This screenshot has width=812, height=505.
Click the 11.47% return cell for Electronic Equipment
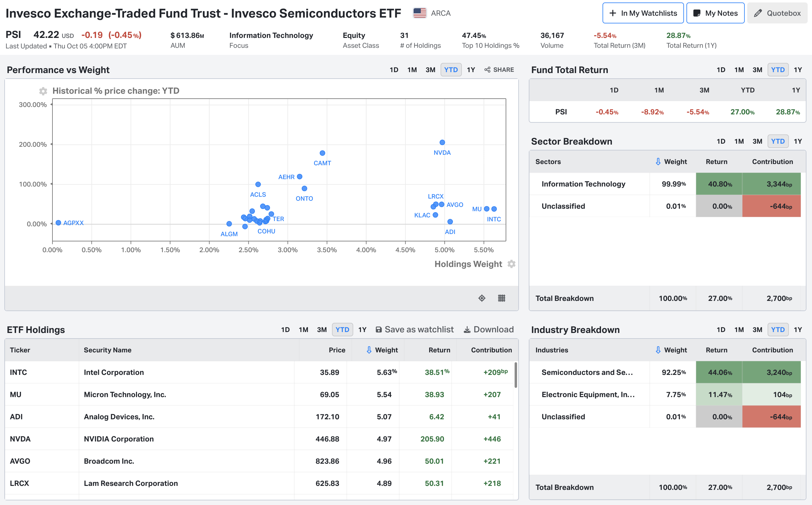click(x=719, y=394)
